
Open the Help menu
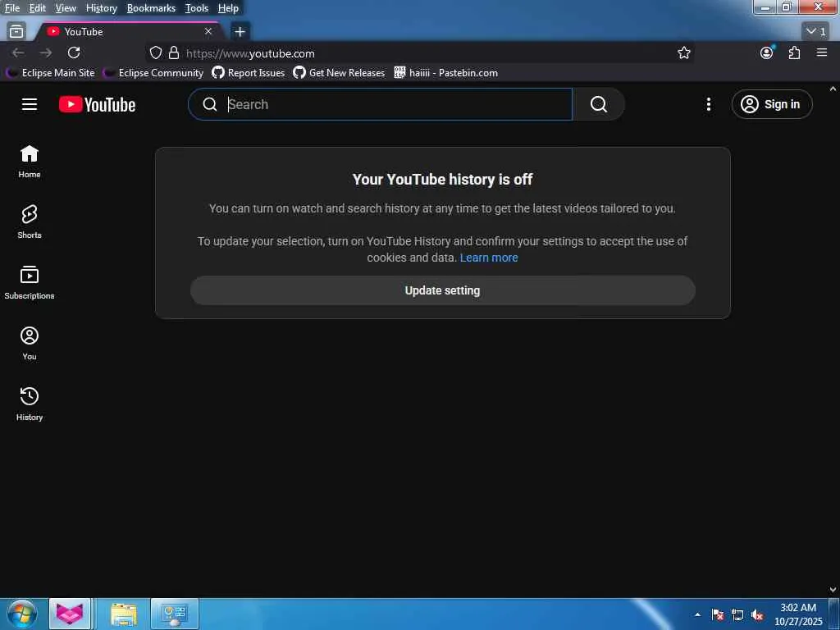click(228, 8)
